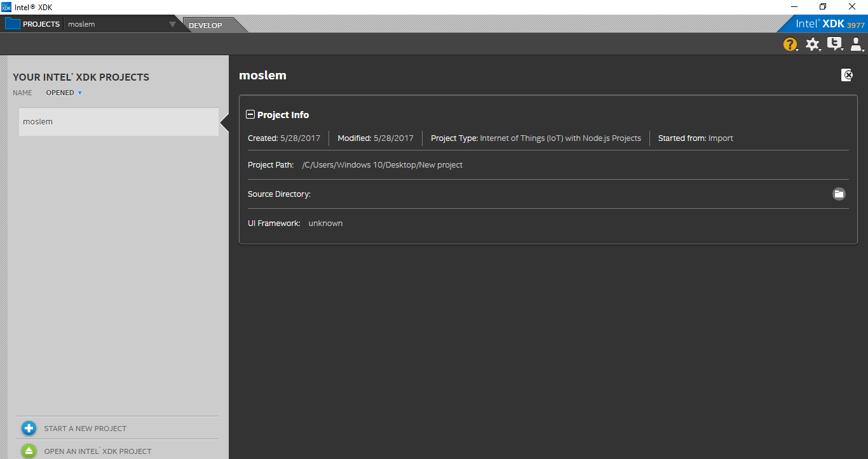Open the social feedback speech bubble icon
Image resolution: width=868 pixels, height=459 pixels.
click(834, 44)
